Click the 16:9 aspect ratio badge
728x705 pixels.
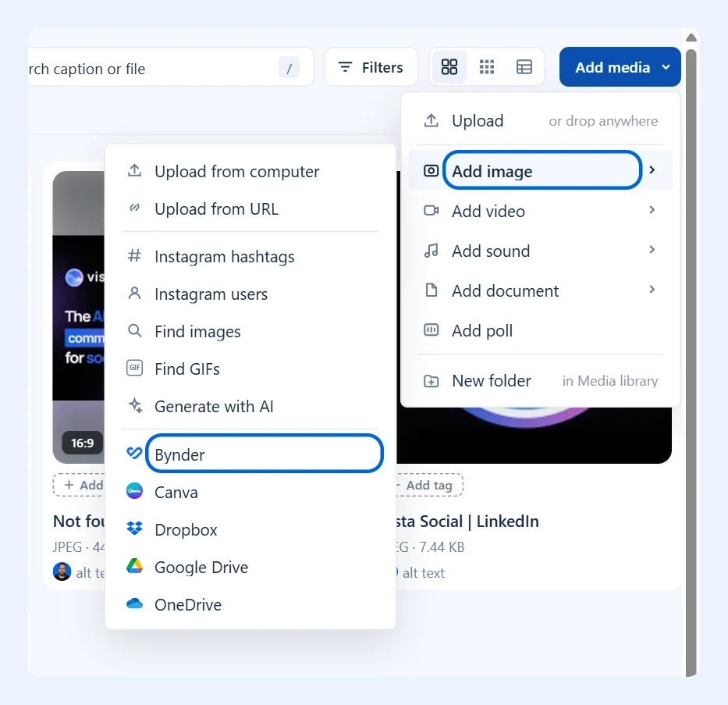(x=82, y=443)
